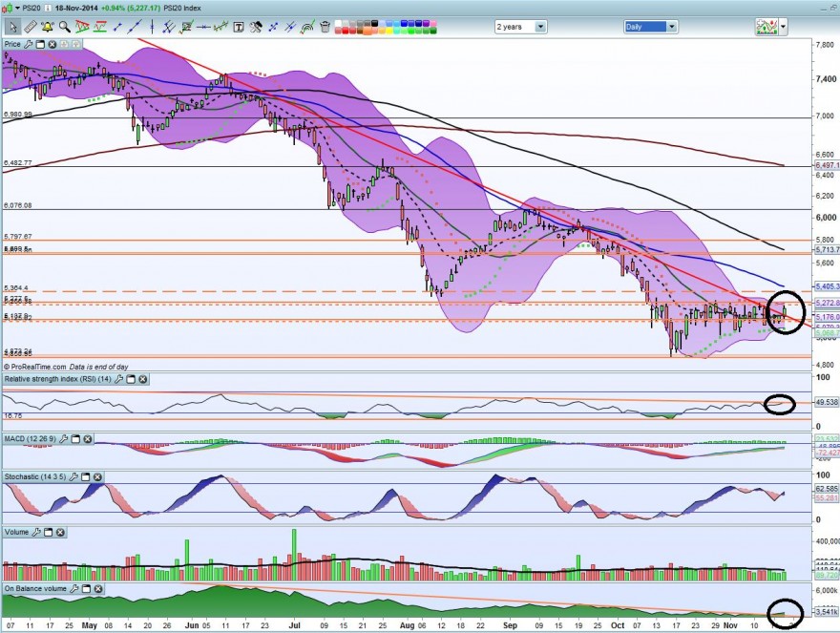Remove the RSI indicator panel

coord(143,379)
